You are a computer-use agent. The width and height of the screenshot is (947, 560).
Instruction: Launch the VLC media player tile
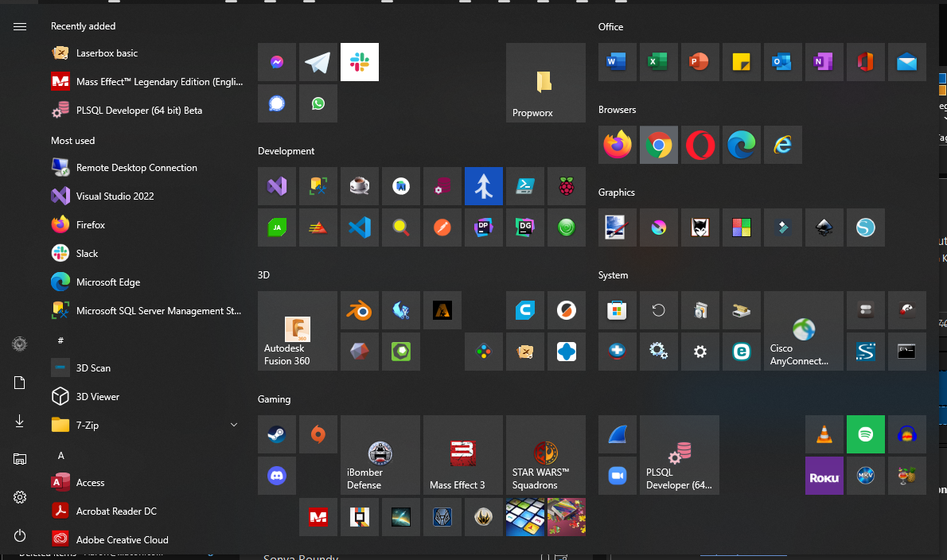(824, 434)
